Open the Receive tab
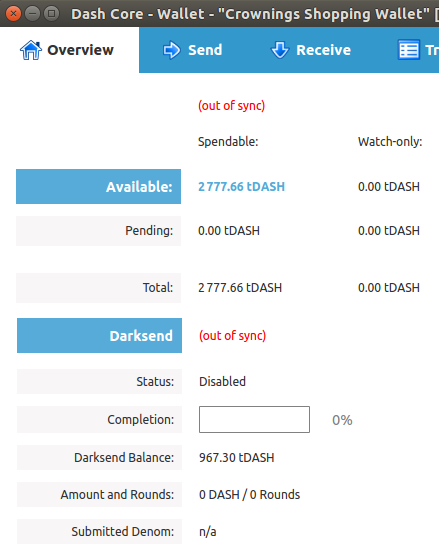 (311, 50)
